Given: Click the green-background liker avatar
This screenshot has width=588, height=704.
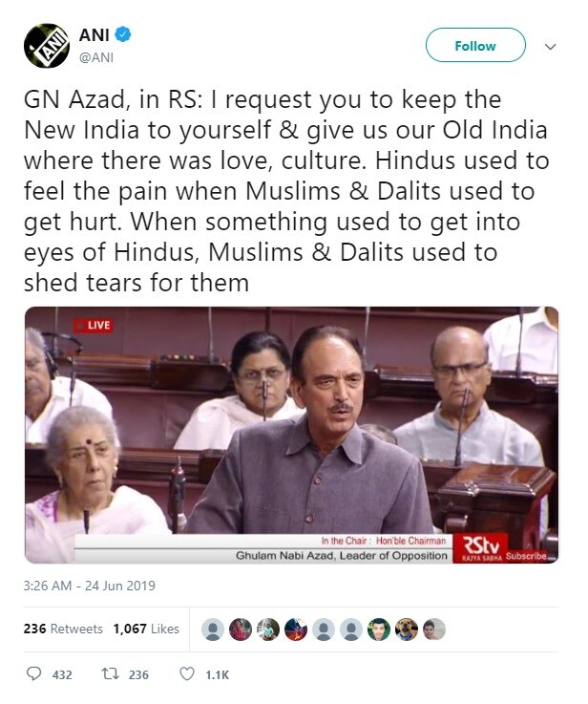Looking at the screenshot, I should (379, 629).
